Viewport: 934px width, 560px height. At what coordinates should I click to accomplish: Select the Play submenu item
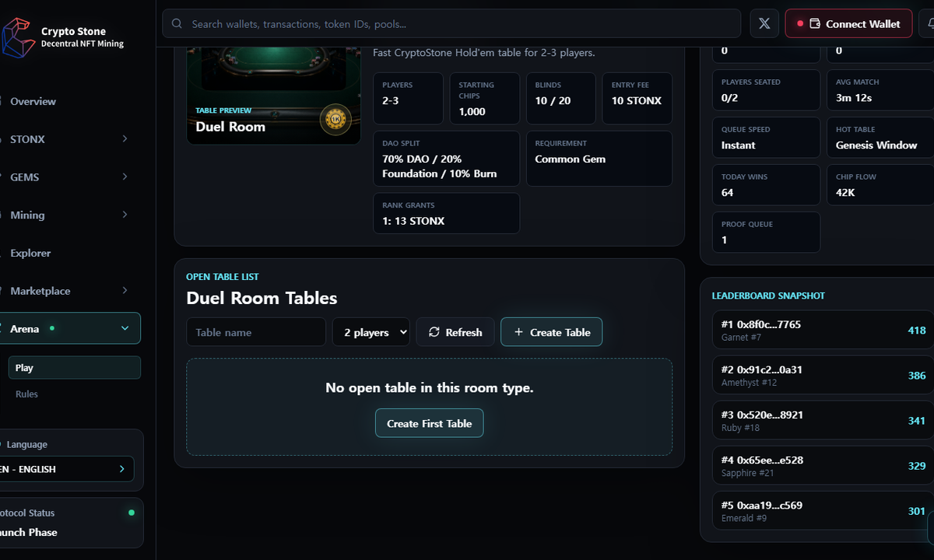pyautogui.click(x=75, y=368)
